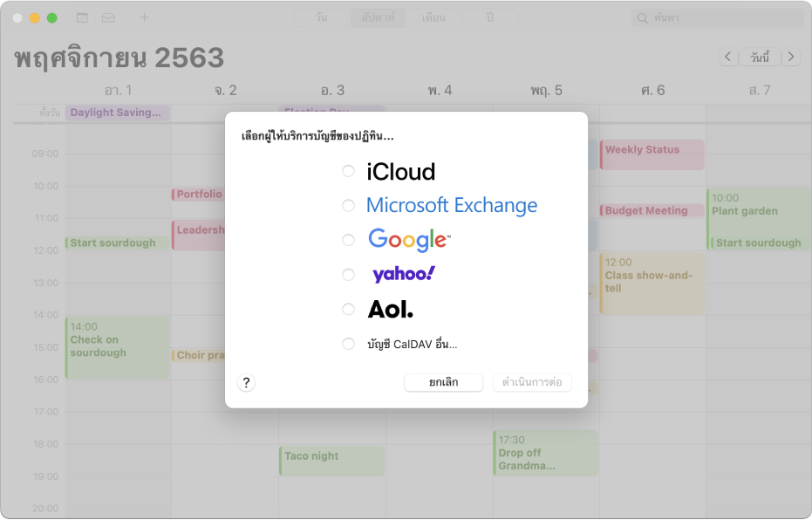Click the plus add event icon
This screenshot has width=812, height=520.
pyautogui.click(x=145, y=17)
